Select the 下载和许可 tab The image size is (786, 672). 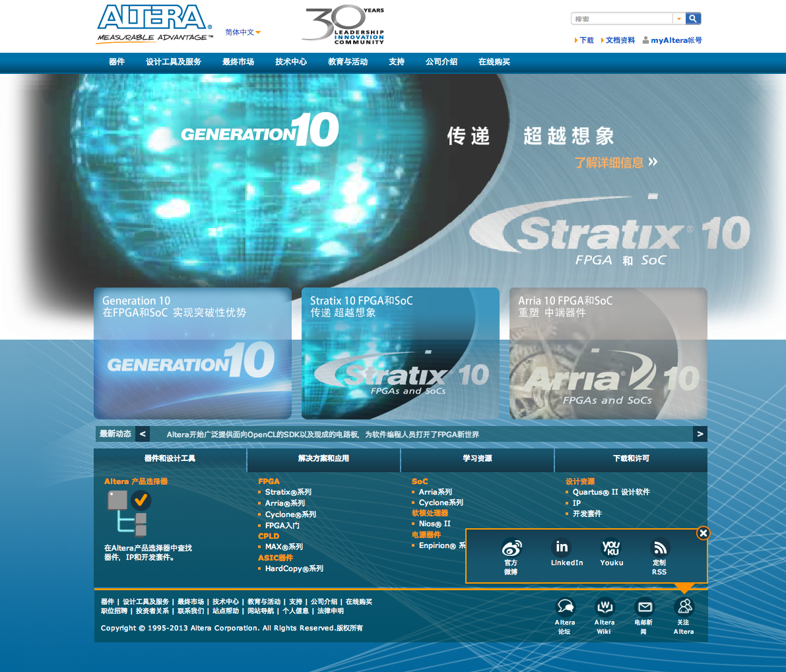(x=631, y=459)
